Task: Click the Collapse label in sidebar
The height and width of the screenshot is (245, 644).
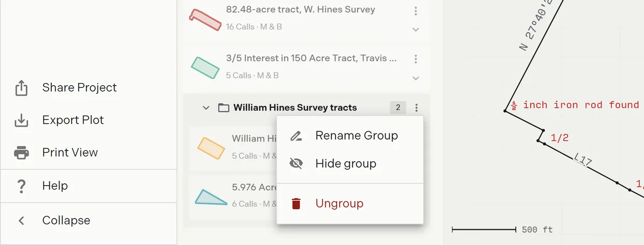Action: pyautogui.click(x=66, y=221)
